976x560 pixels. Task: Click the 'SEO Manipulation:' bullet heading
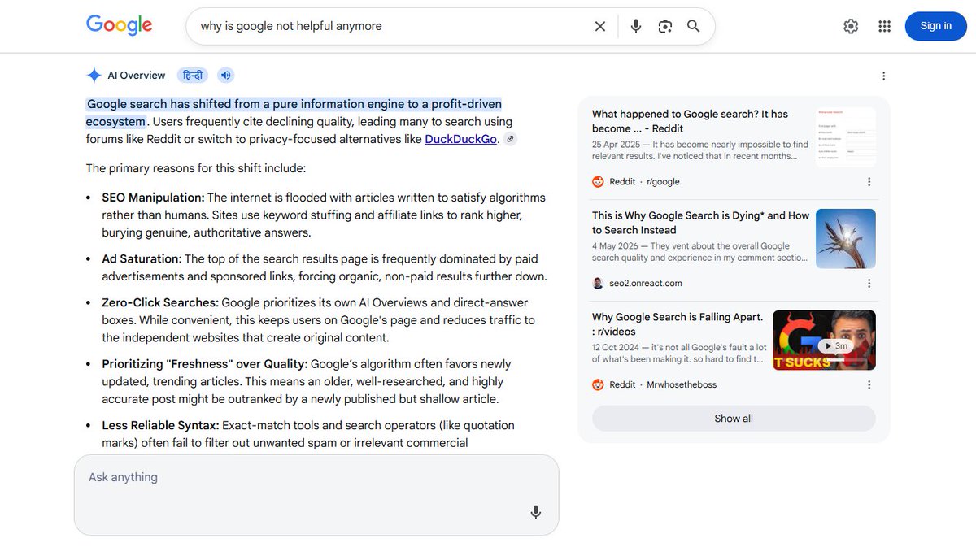153,198
